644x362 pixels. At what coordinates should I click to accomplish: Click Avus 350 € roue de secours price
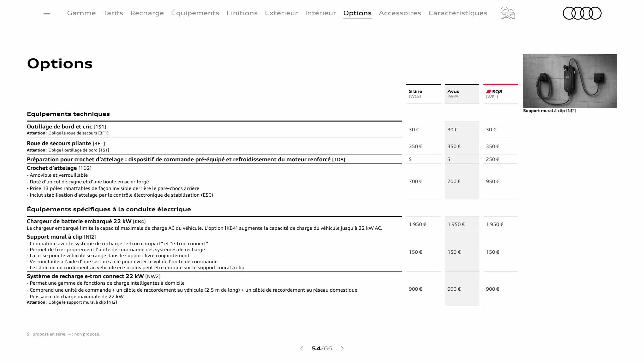click(454, 146)
